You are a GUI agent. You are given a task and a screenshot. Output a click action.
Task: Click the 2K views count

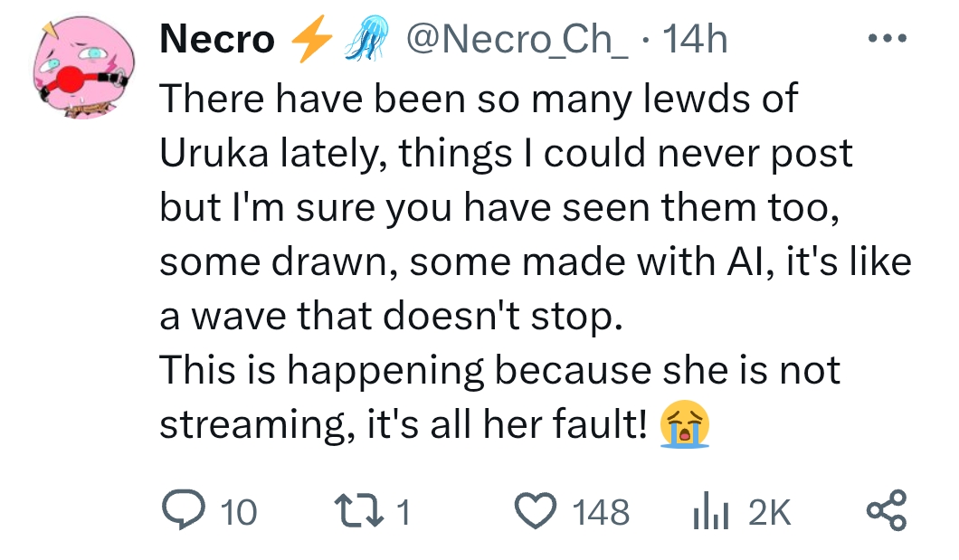(x=769, y=514)
